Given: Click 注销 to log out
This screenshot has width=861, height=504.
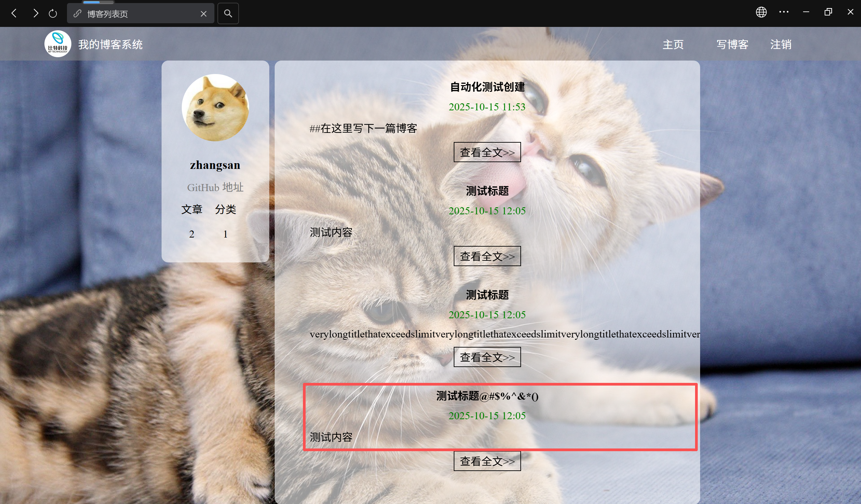Looking at the screenshot, I should (780, 44).
